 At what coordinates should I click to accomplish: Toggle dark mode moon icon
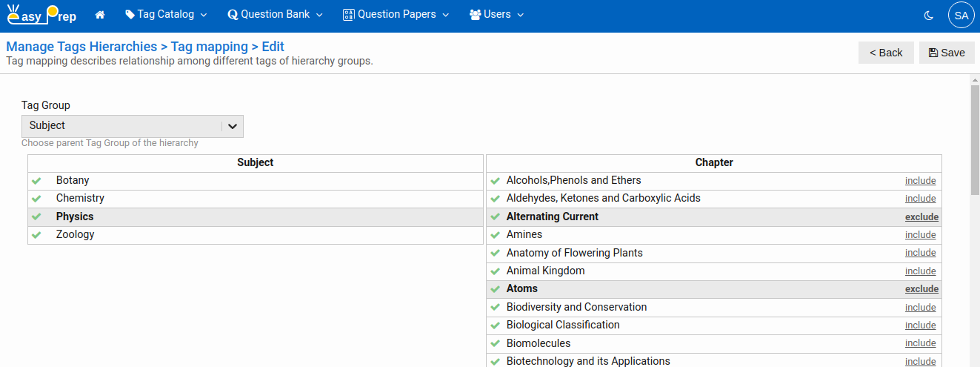tap(929, 15)
